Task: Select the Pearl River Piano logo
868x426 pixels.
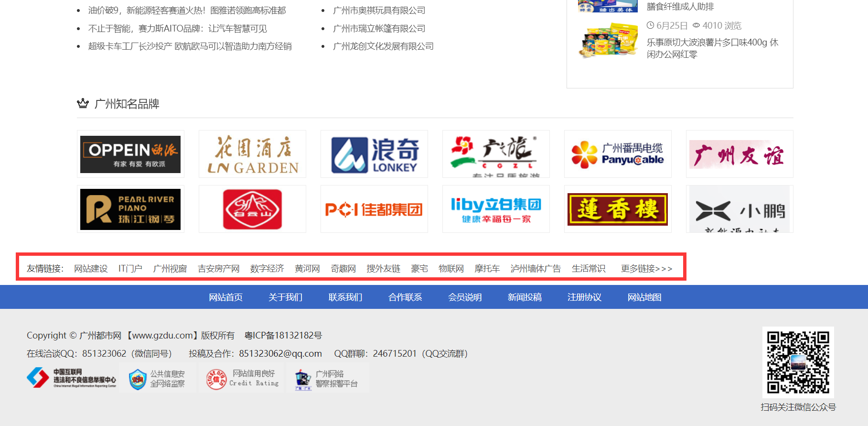Action: click(130, 209)
